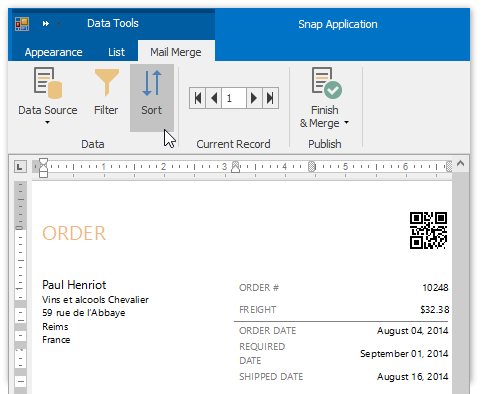Switch to the Appearance tab
This screenshot has height=394, width=482.
53,52
